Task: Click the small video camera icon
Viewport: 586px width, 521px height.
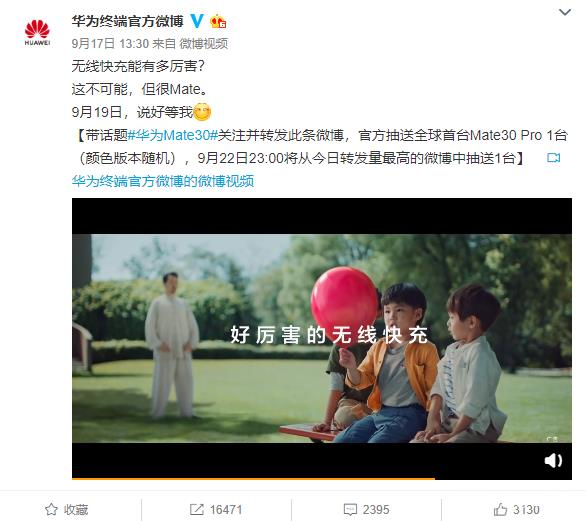Action: [553, 158]
